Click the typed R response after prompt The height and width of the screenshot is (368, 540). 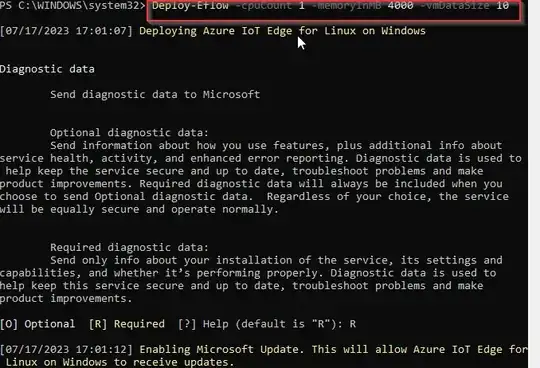pos(353,324)
